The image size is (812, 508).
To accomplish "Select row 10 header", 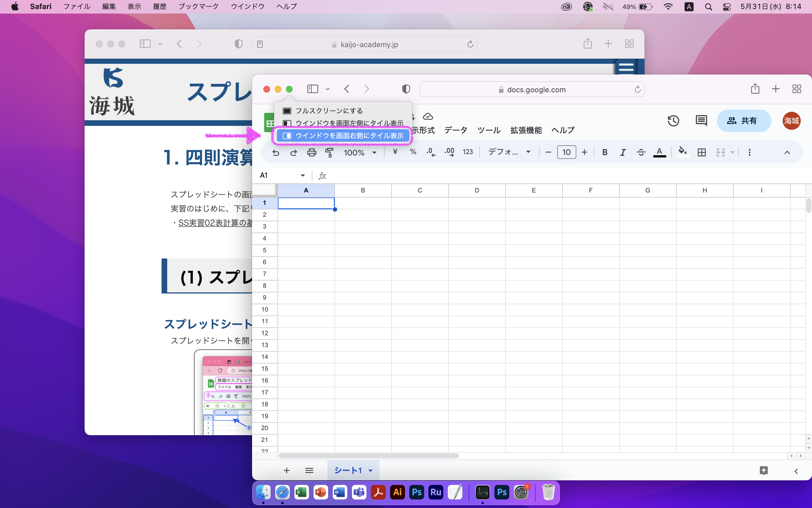I will [x=265, y=309].
